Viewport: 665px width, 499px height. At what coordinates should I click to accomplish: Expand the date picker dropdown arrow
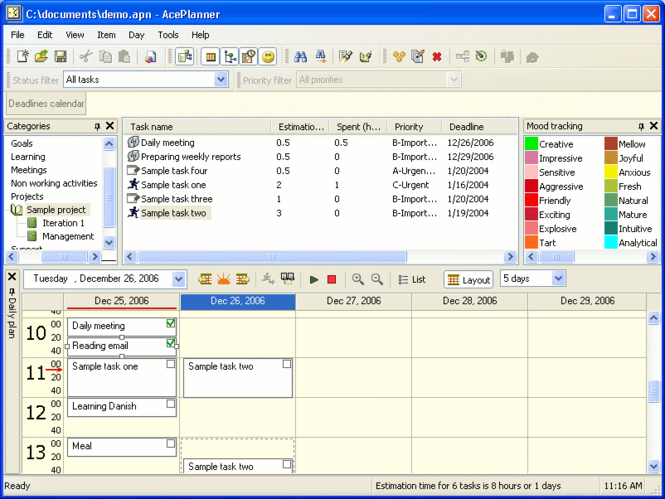tap(179, 279)
